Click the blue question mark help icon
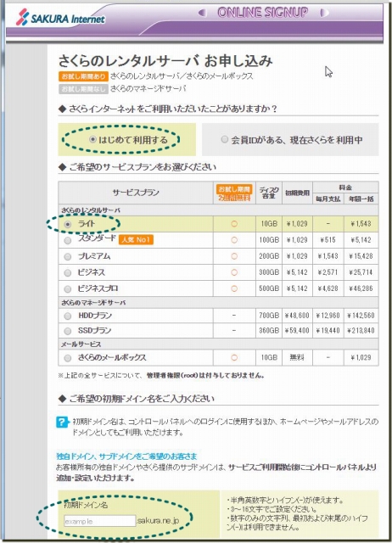The image size is (392, 543). (x=61, y=423)
